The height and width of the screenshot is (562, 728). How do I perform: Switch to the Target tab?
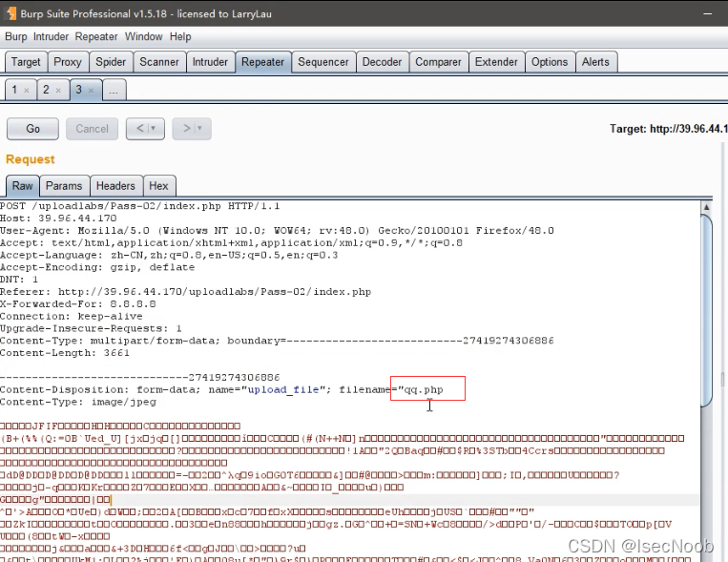(26, 62)
